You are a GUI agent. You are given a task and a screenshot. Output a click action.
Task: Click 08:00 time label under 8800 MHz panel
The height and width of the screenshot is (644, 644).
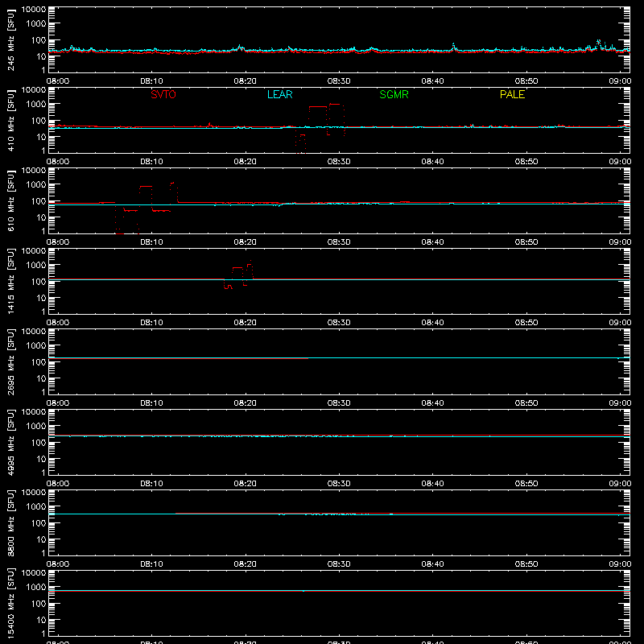pyautogui.click(x=58, y=564)
